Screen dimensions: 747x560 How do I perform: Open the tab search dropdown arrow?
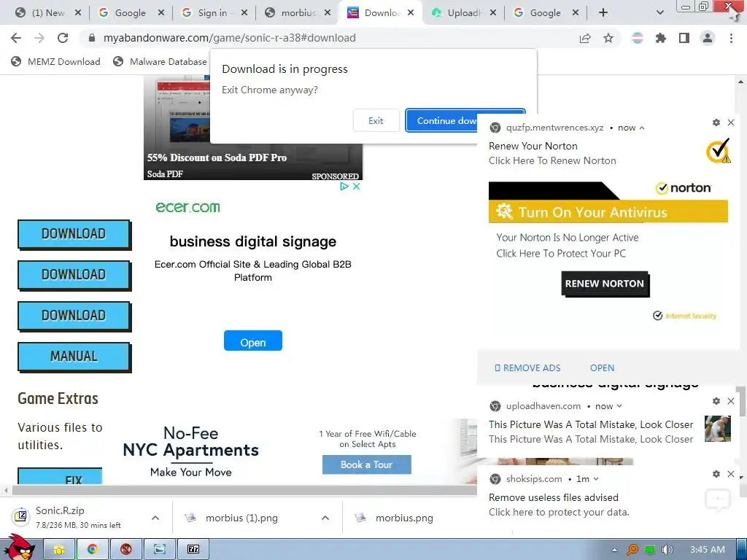tap(659, 13)
